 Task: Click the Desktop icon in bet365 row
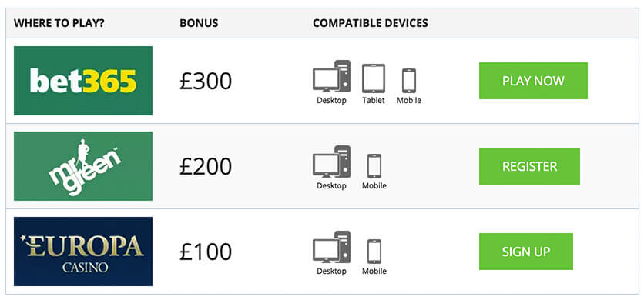[331, 76]
